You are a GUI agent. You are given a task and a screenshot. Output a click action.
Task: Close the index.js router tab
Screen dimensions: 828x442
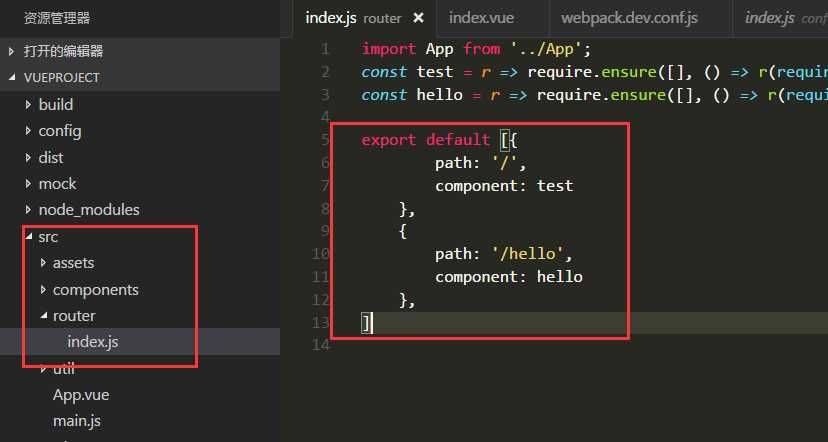[418, 18]
